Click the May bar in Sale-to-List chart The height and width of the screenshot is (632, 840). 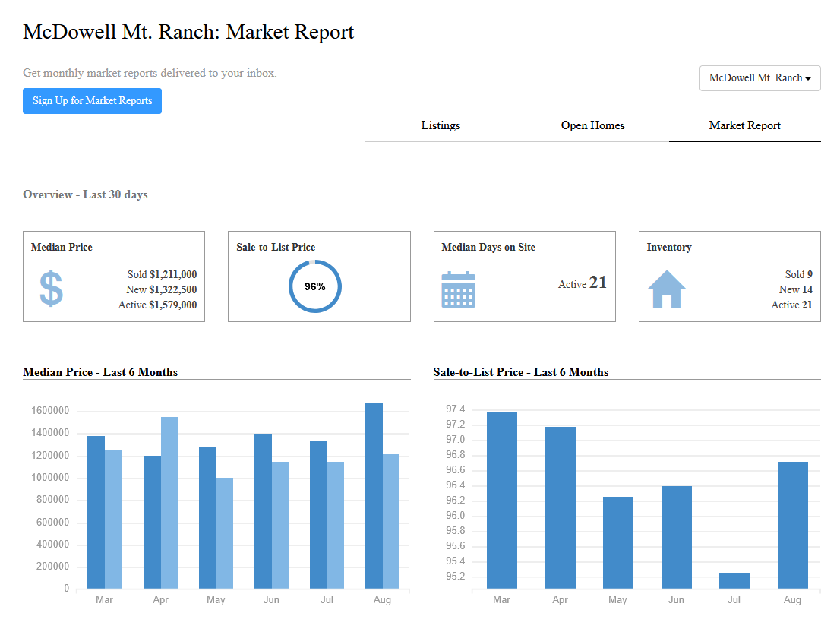618,542
